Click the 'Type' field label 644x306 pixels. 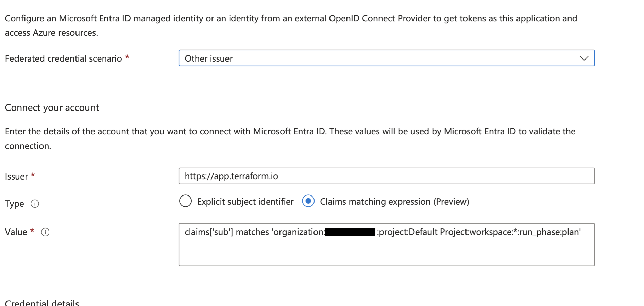pyautogui.click(x=15, y=204)
